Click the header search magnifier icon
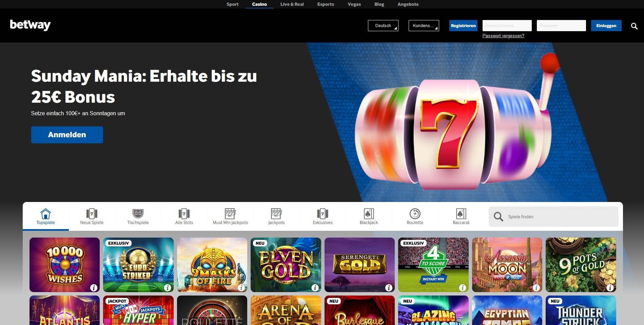The width and height of the screenshot is (644, 325). [634, 26]
